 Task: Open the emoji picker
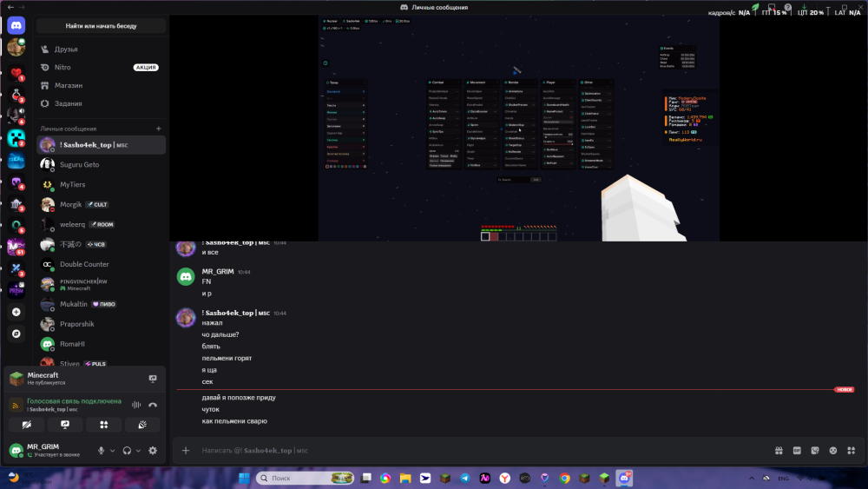[833, 451]
